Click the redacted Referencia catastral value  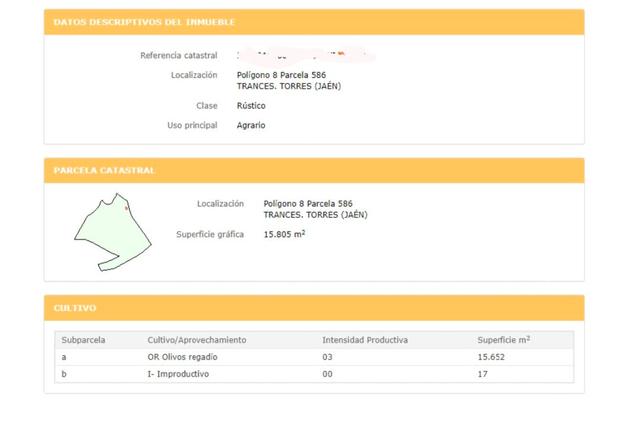pyautogui.click(x=300, y=55)
